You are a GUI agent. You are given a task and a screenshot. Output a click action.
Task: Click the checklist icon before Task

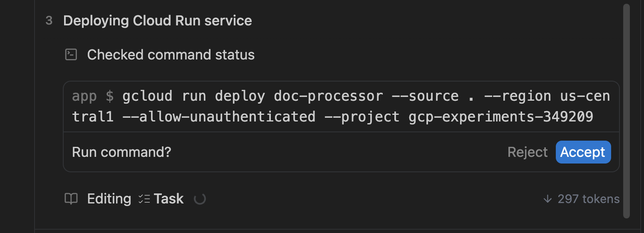pyautogui.click(x=144, y=199)
